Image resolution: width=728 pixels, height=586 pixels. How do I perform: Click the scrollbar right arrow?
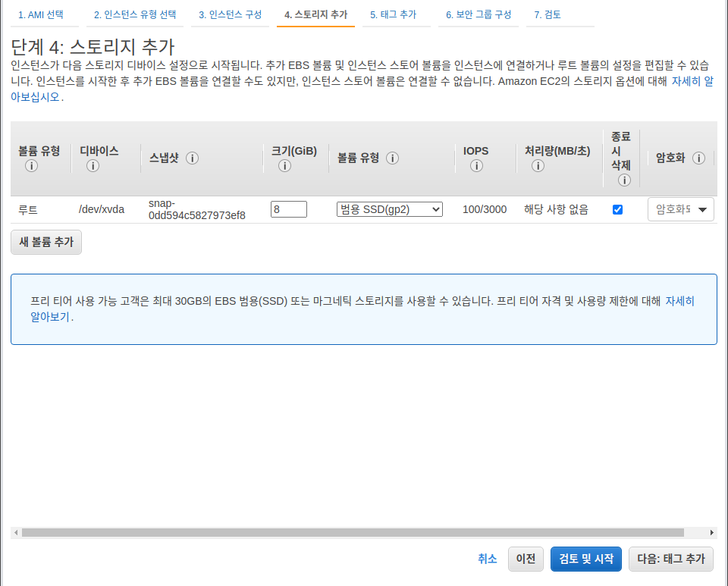[x=712, y=532]
